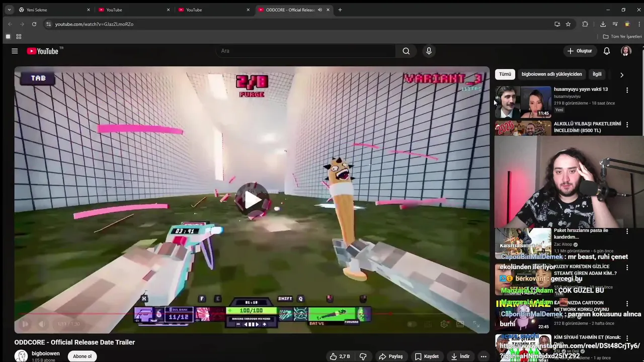
Task: Bookmark this page with star icon
Action: [x=568, y=24]
